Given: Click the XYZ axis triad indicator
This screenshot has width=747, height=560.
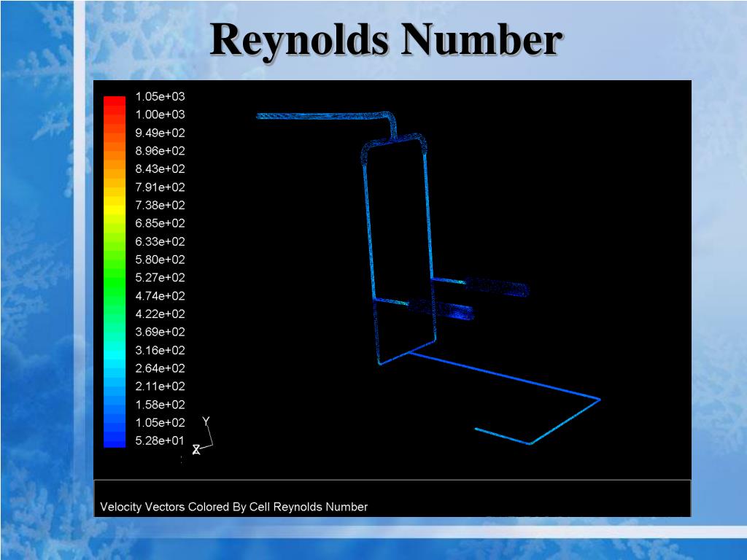Looking at the screenshot, I should (x=203, y=436).
